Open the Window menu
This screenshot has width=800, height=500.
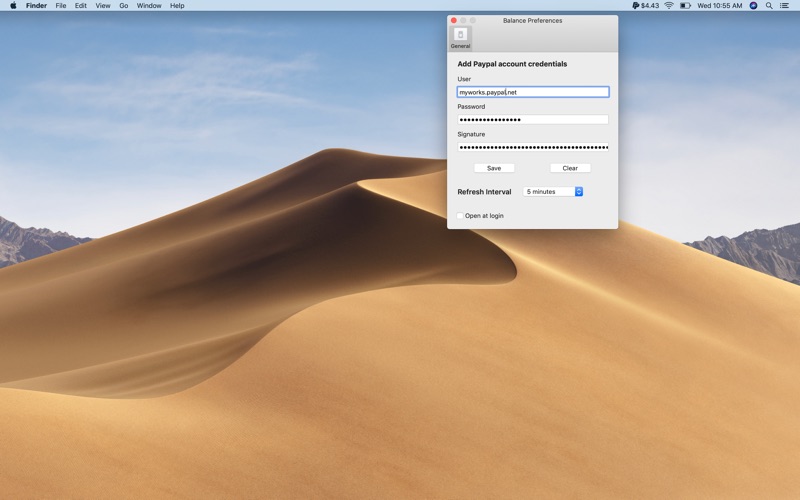click(x=149, y=6)
